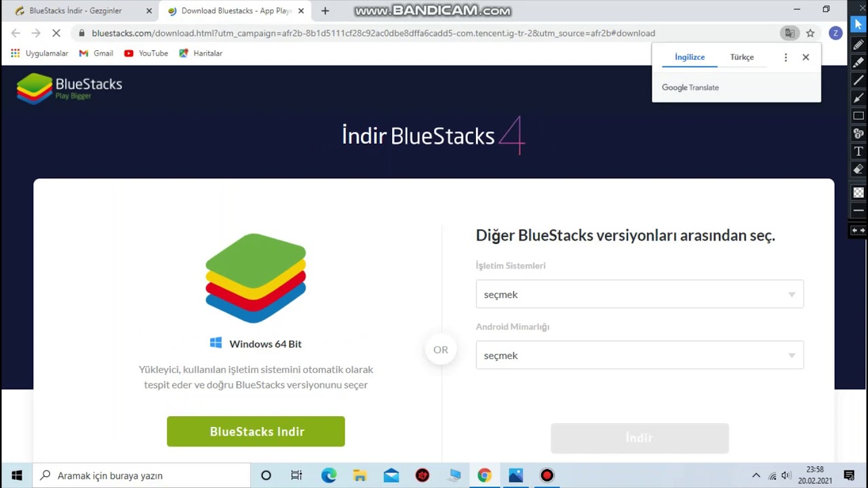Image resolution: width=868 pixels, height=488 pixels.
Task: Click the green BlueStacks İndir button
Action: pyautogui.click(x=256, y=432)
